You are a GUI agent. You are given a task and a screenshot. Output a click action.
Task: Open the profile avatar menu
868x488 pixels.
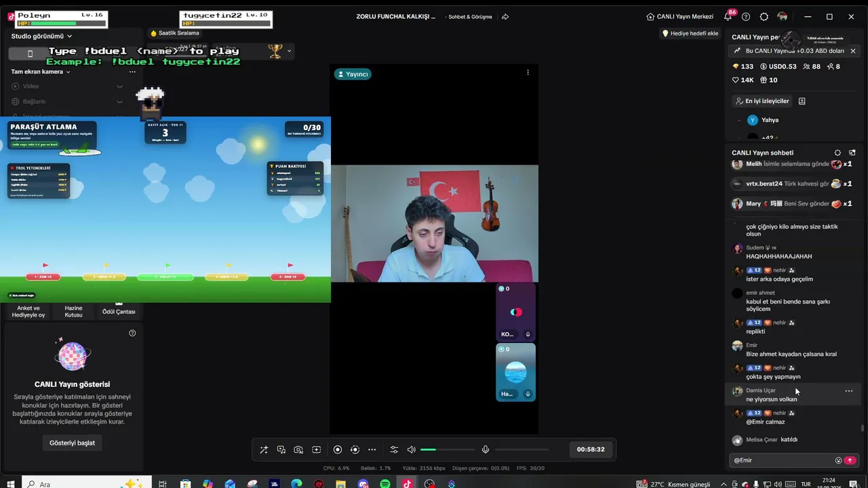click(x=783, y=16)
